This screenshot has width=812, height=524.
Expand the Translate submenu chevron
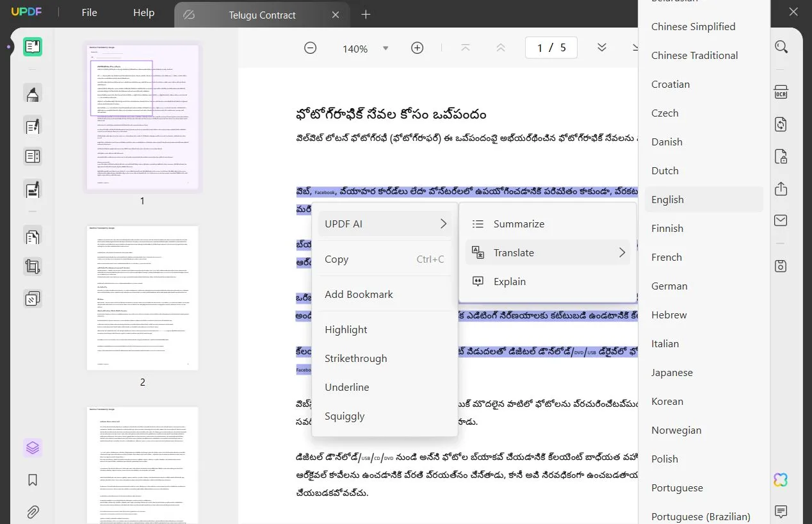(x=621, y=252)
